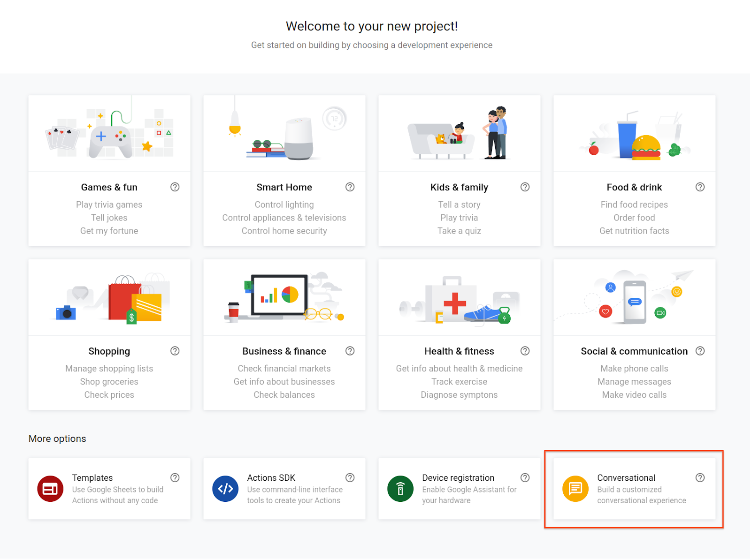Show help for Health & fitness
This screenshot has height=560, width=751.
(525, 351)
